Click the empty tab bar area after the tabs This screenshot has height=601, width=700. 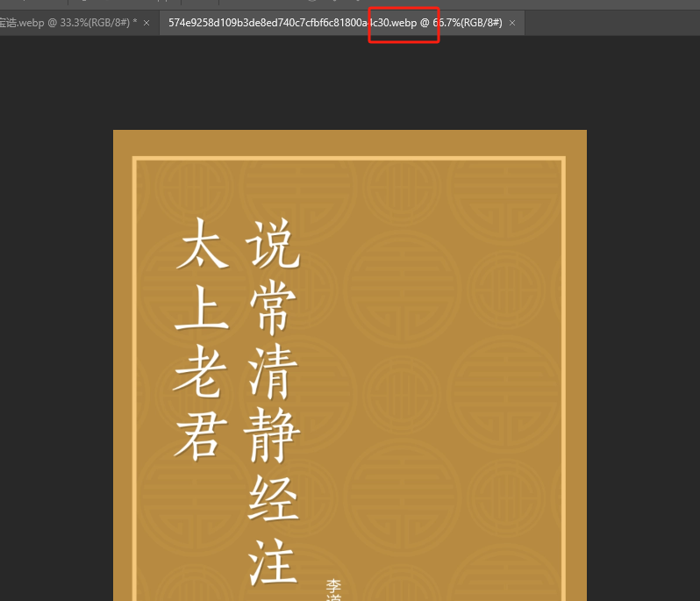click(x=614, y=22)
